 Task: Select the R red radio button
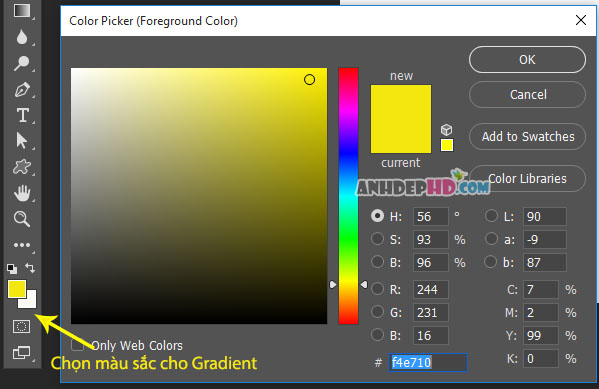(377, 289)
